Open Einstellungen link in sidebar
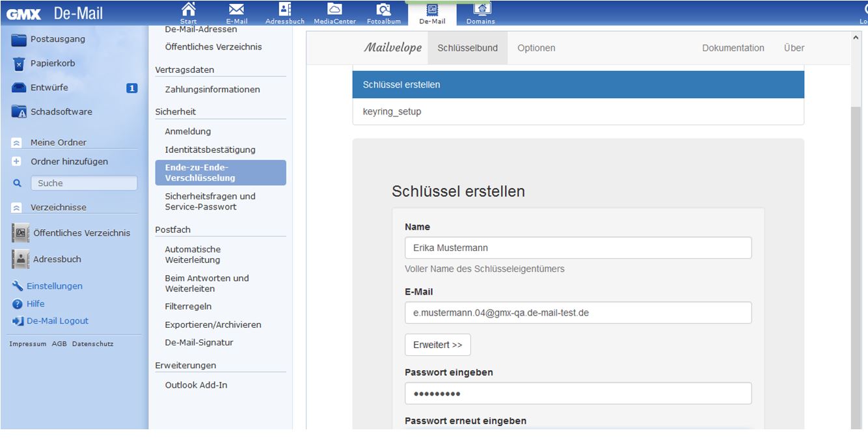 click(55, 286)
